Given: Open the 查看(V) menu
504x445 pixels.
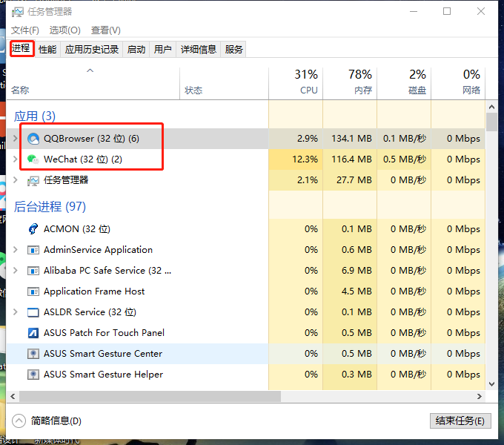Looking at the screenshot, I should tap(106, 30).
